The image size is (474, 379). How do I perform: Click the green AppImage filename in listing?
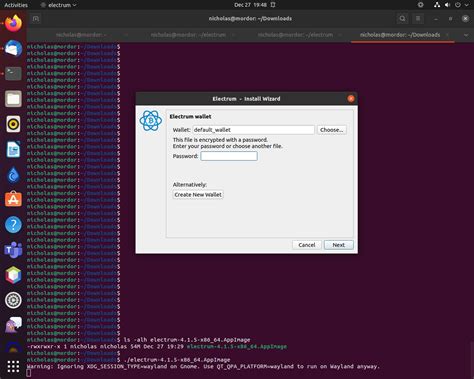(237, 346)
